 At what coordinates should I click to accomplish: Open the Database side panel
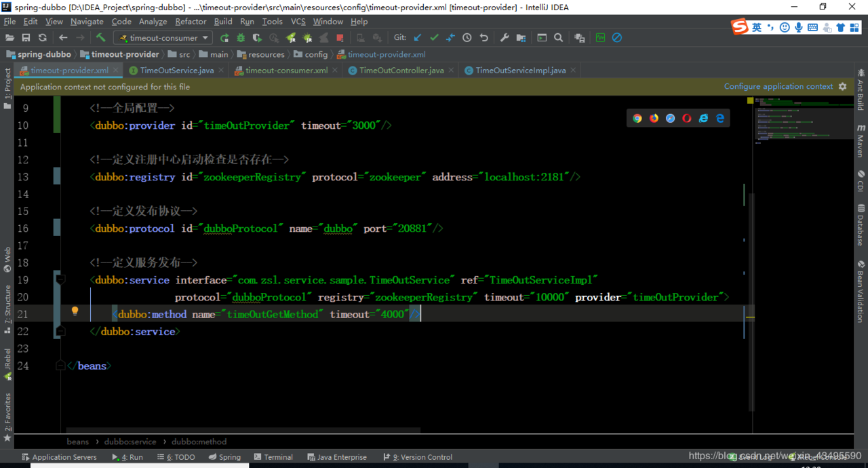(861, 225)
